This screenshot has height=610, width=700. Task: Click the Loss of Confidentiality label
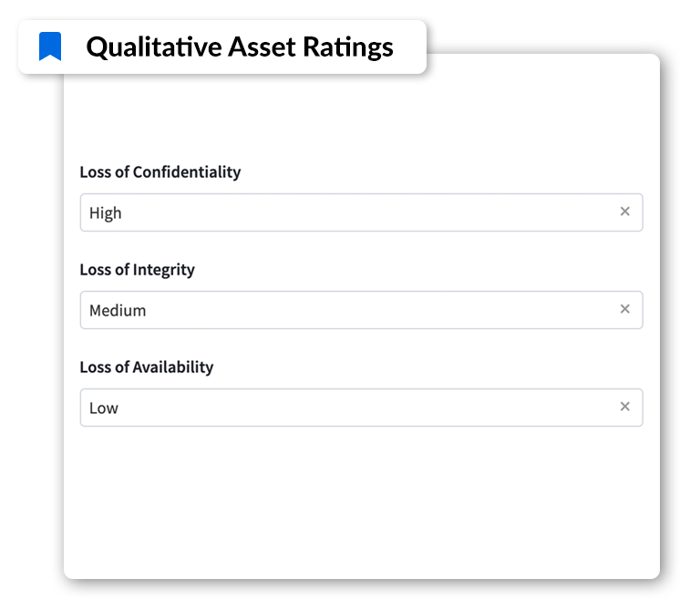(x=160, y=172)
